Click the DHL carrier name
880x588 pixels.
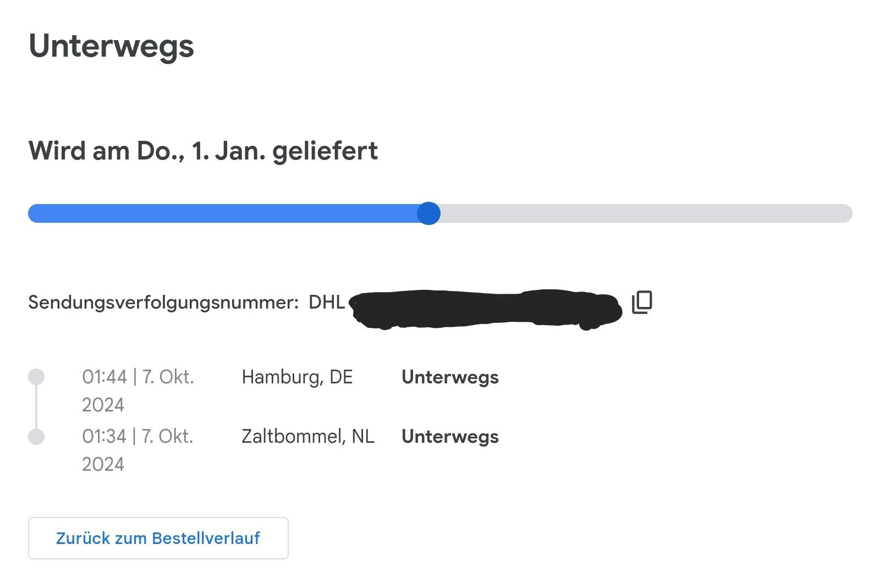tap(327, 303)
